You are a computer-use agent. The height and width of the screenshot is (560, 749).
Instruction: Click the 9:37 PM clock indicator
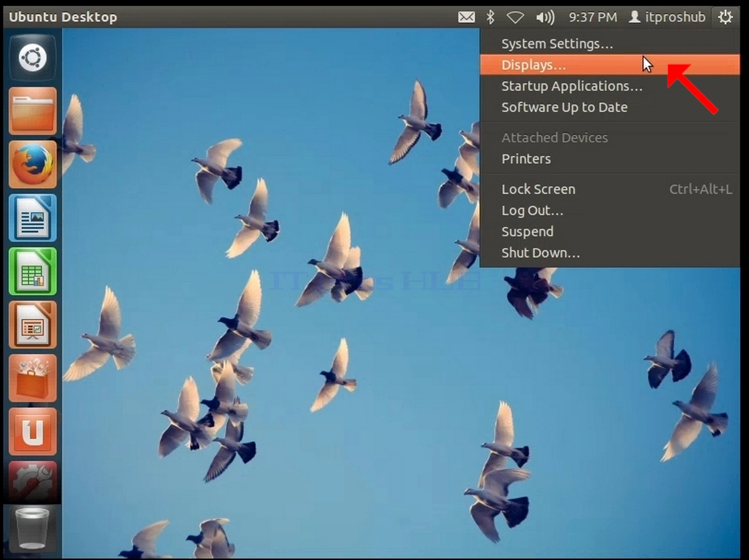tap(593, 17)
